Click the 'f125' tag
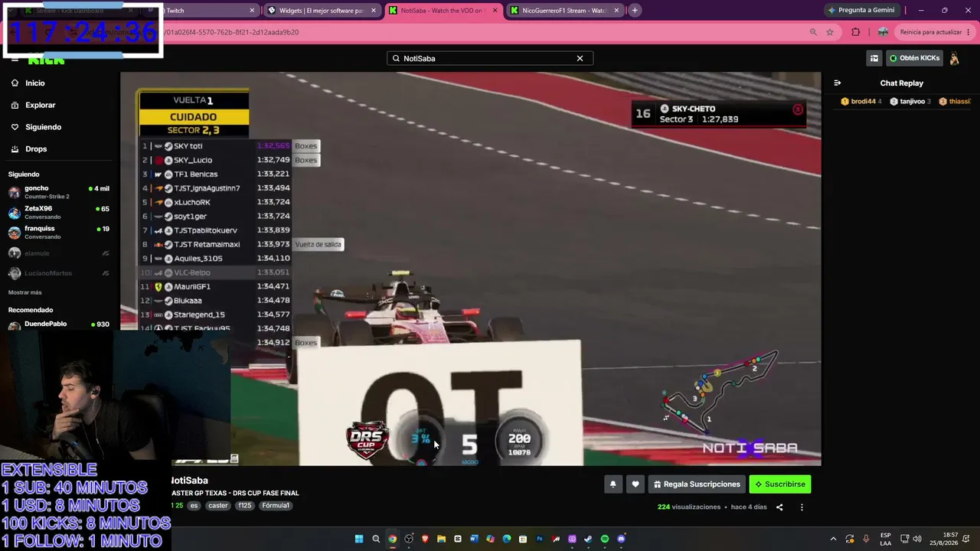Image resolution: width=980 pixels, height=551 pixels. (x=245, y=505)
